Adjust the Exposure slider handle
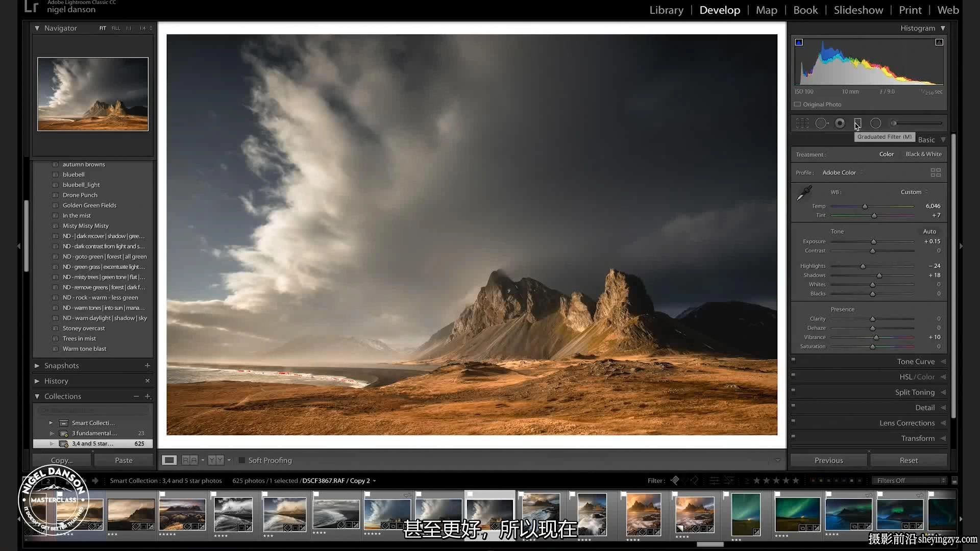The width and height of the screenshot is (980, 551). click(x=873, y=242)
